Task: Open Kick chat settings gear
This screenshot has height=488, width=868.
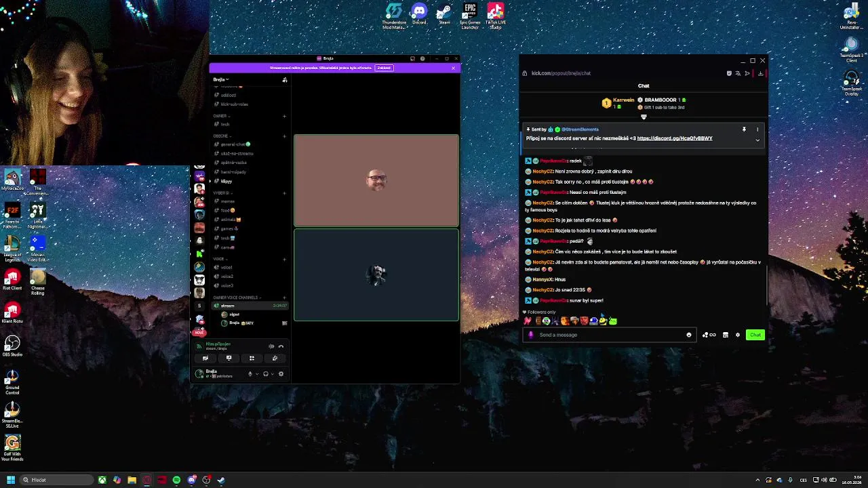Action: [x=738, y=335]
